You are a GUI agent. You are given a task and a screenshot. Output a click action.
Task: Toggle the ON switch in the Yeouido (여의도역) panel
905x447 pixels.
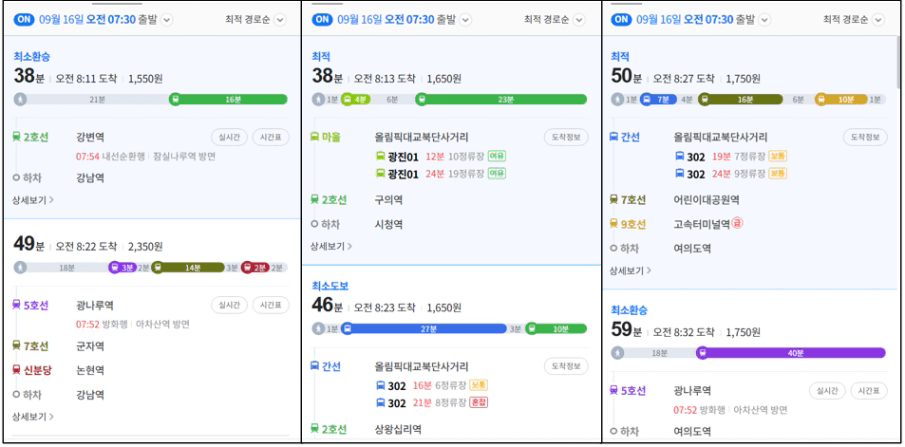(x=622, y=19)
